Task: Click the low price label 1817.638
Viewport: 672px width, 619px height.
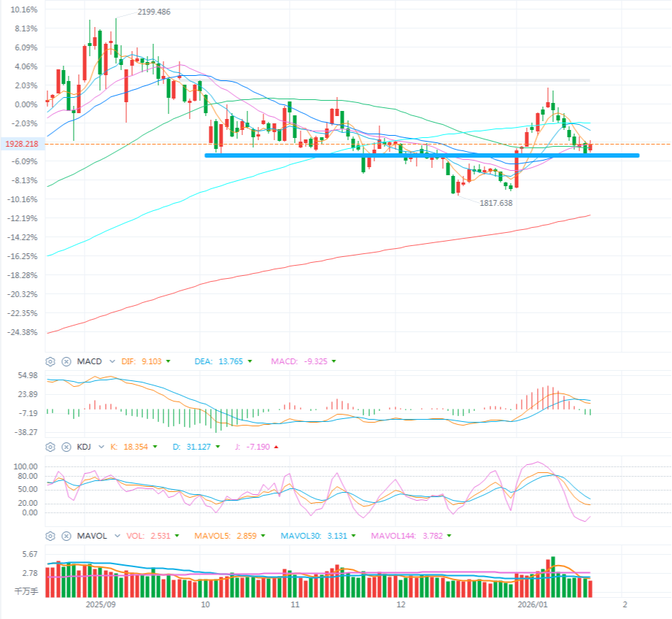Action: [x=496, y=203]
